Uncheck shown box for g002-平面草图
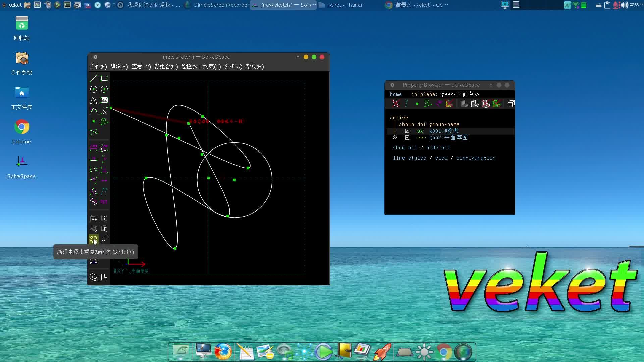 pos(407,138)
